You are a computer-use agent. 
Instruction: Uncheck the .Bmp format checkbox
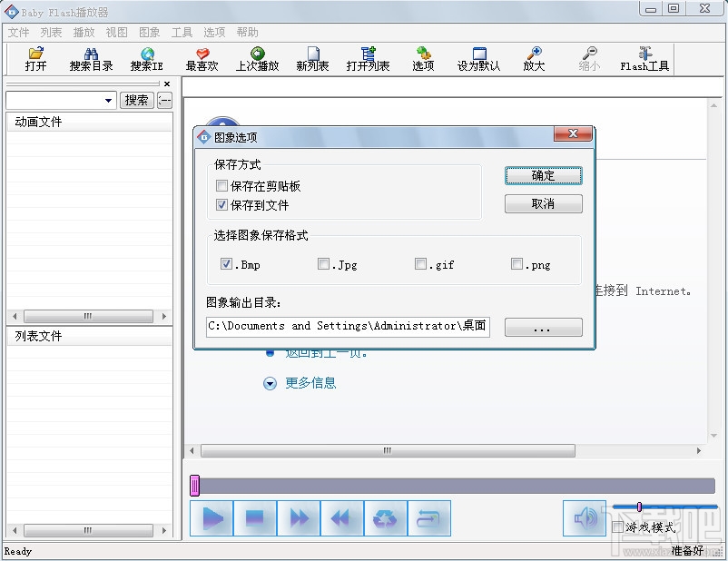(x=226, y=264)
